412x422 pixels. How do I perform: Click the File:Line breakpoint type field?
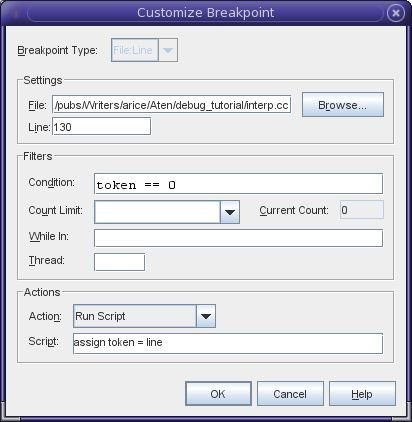[x=135, y=50]
